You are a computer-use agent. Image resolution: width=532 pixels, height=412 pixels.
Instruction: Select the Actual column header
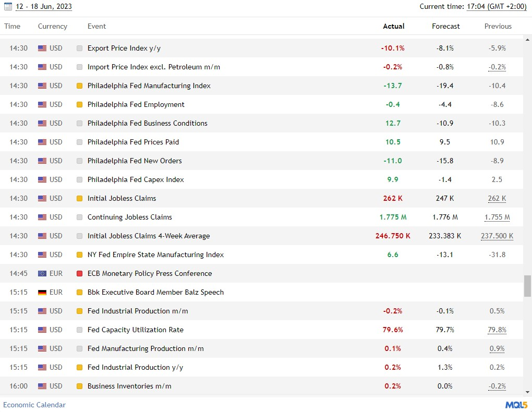tap(393, 26)
